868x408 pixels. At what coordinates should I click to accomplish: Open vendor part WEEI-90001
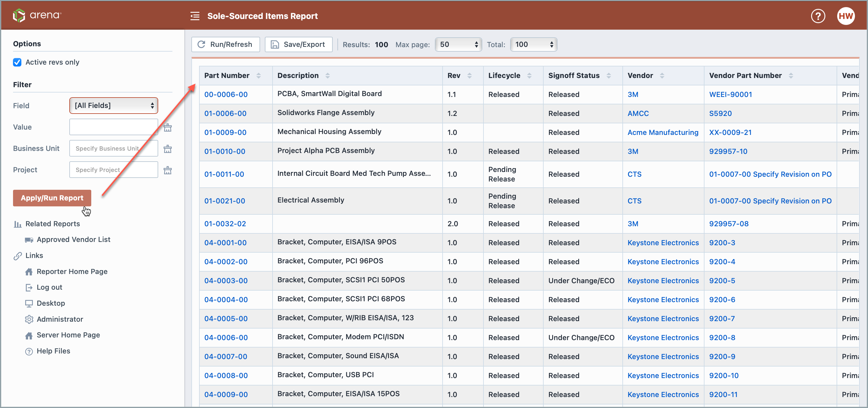tap(731, 94)
